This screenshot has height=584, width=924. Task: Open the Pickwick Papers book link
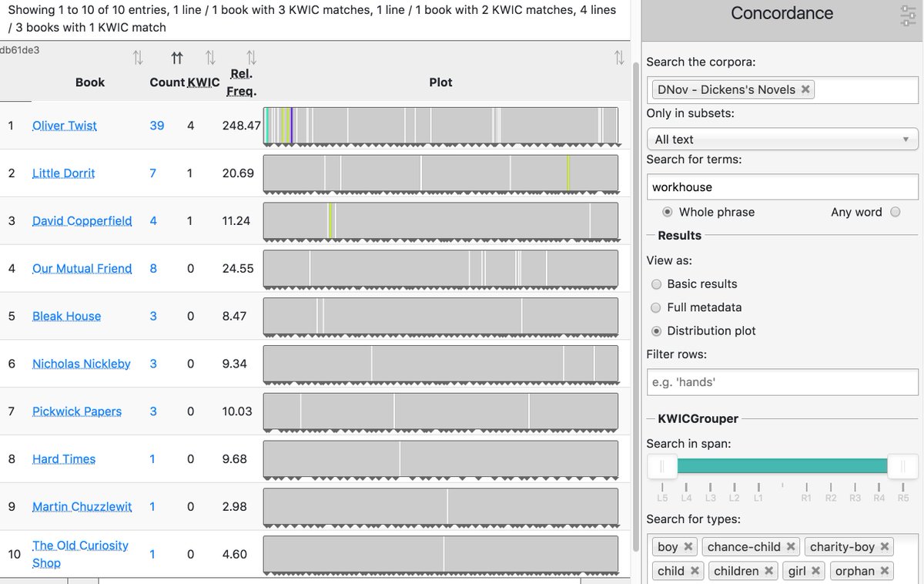coord(77,411)
